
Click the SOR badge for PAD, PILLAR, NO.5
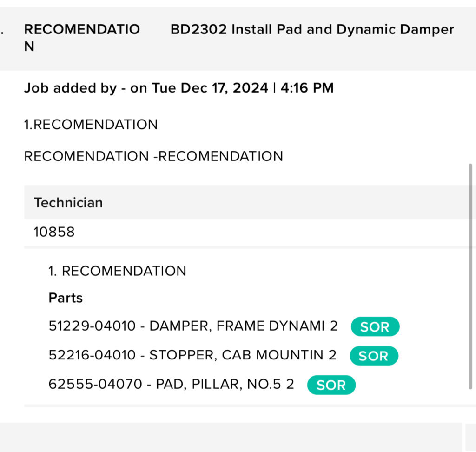click(x=331, y=385)
